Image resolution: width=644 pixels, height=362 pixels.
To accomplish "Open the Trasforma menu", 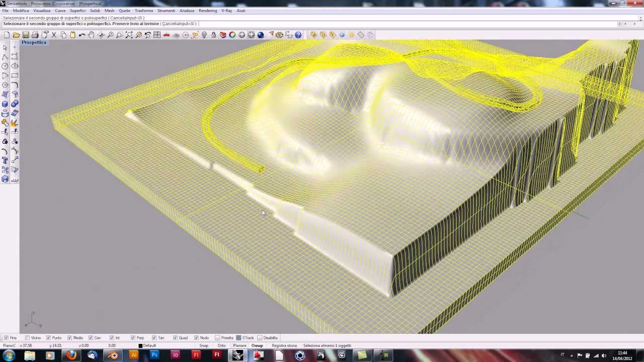I will (144, 11).
